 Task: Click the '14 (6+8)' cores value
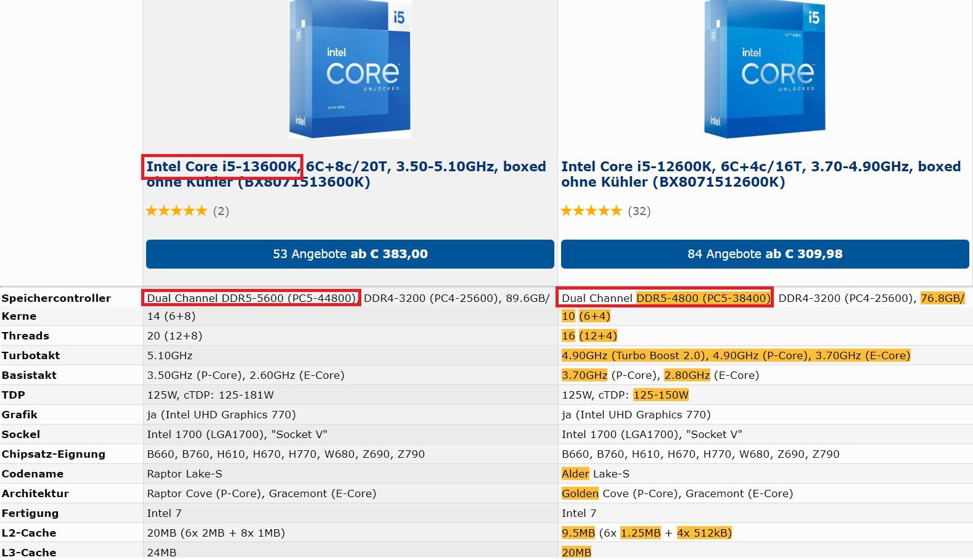pyautogui.click(x=171, y=316)
